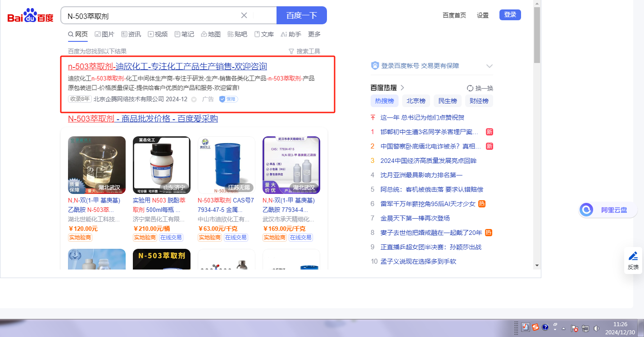Expand the 登录百度帐号 panel chevron
This screenshot has height=337, width=644.
[490, 66]
